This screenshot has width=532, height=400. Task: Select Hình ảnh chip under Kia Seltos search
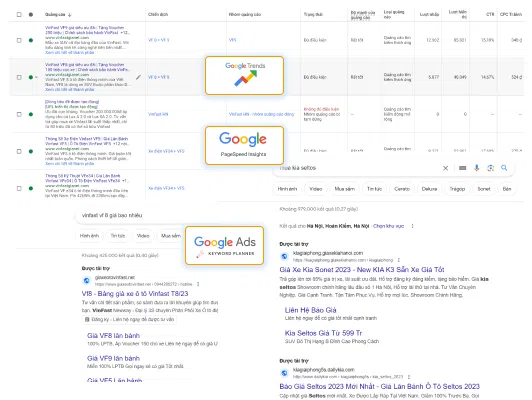pos(287,189)
